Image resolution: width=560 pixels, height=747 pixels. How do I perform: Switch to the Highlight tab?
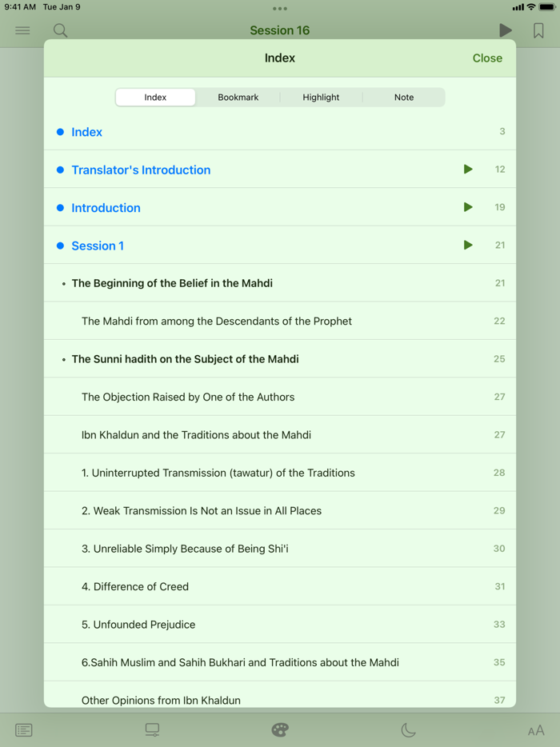321,97
